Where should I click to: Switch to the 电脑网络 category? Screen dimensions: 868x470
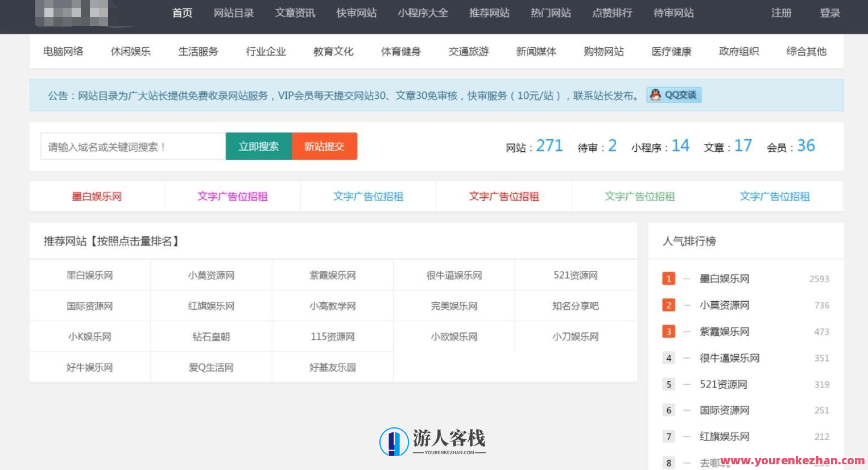tap(63, 51)
